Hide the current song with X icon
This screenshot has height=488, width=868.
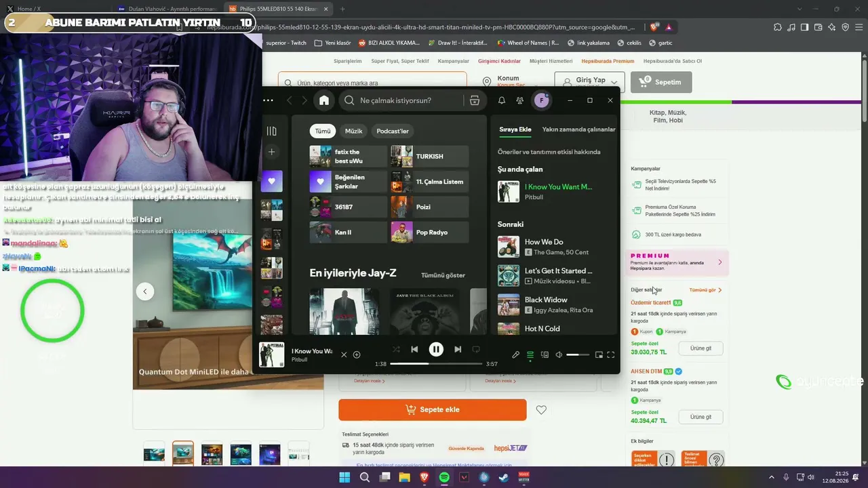pyautogui.click(x=344, y=354)
